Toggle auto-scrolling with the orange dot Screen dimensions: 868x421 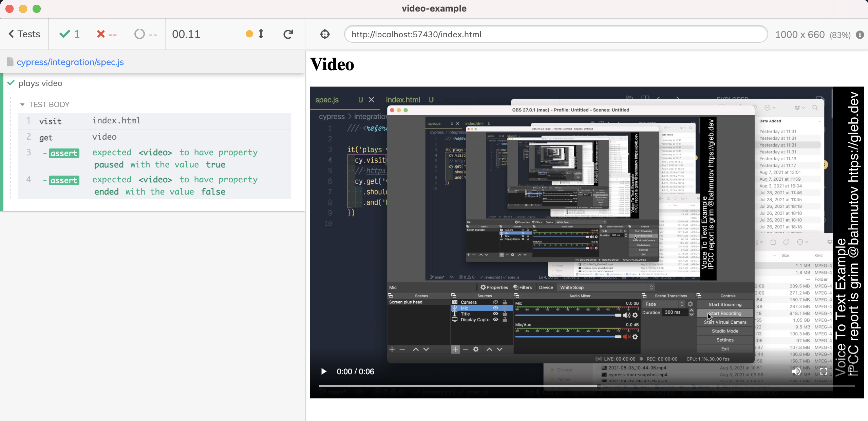tap(249, 34)
